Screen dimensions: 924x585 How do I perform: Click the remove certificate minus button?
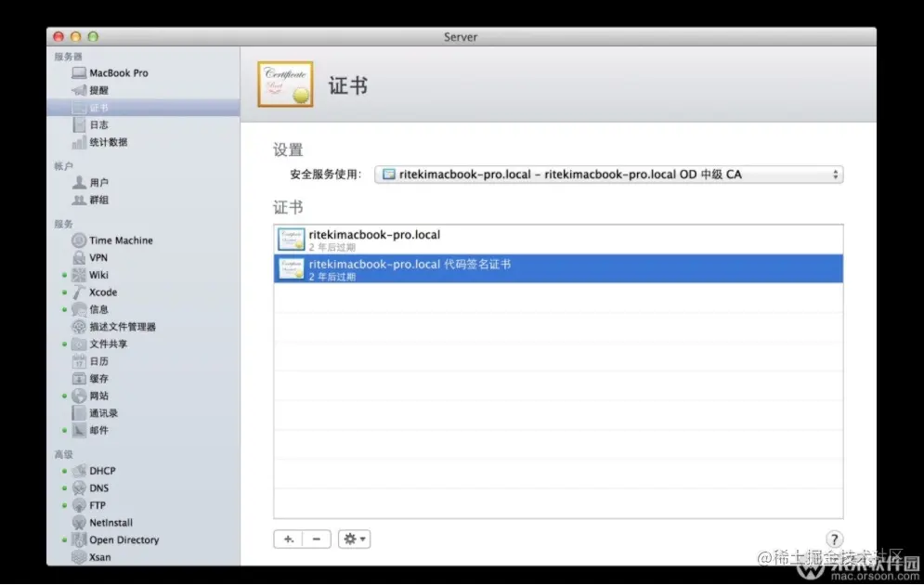pos(317,539)
